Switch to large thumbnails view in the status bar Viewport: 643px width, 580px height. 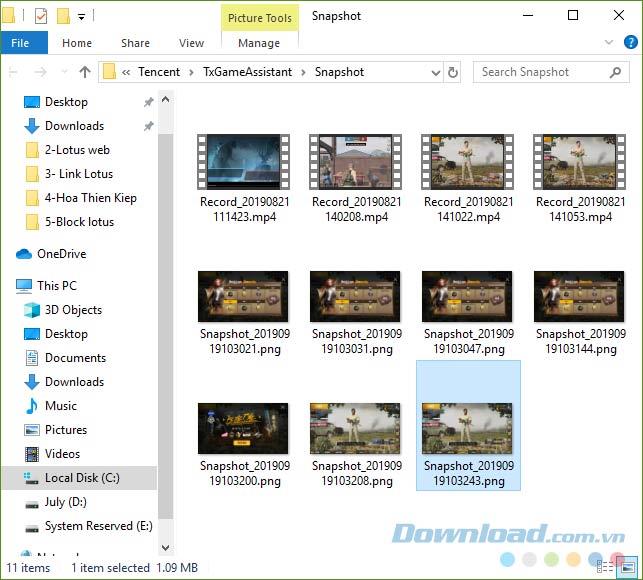[x=627, y=567]
